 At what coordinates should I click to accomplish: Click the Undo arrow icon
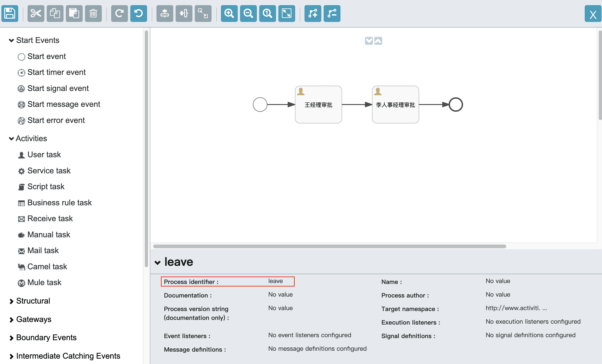[x=138, y=14]
